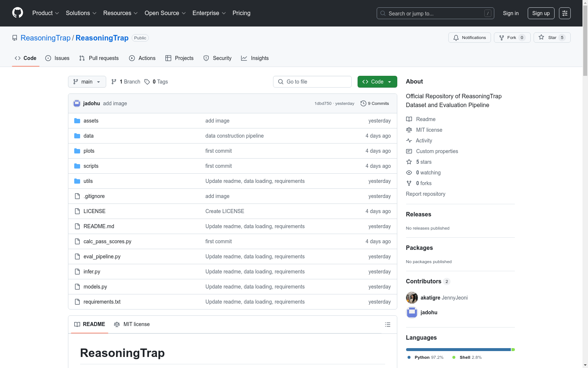The height and width of the screenshot is (368, 588).
Task: Switch to the Issues tab
Action: coord(57,58)
